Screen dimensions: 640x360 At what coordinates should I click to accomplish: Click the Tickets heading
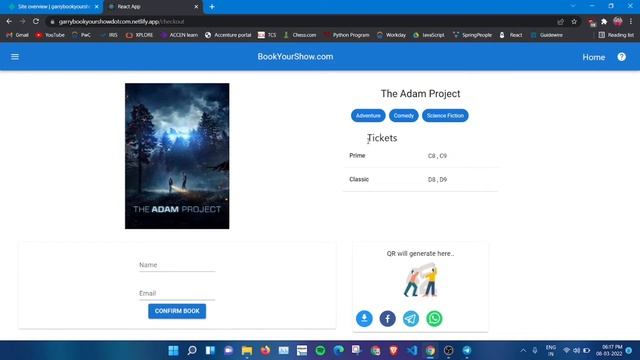tap(382, 138)
